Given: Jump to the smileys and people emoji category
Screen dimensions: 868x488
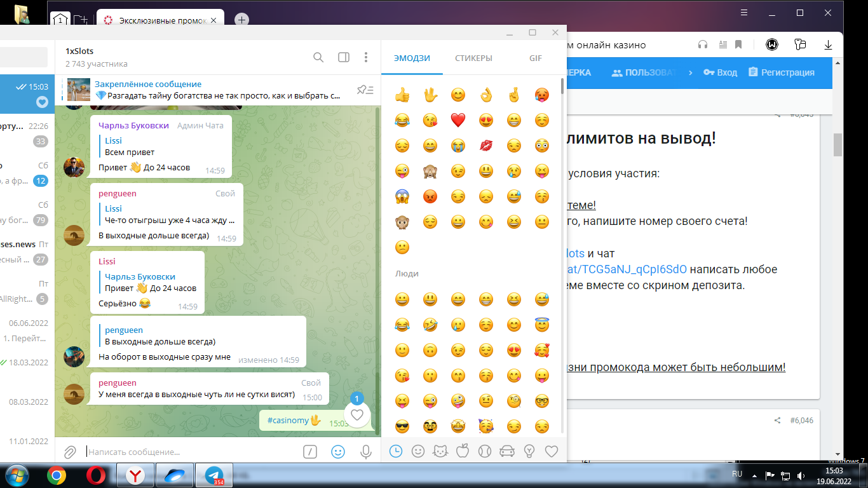Looking at the screenshot, I should click(418, 451).
